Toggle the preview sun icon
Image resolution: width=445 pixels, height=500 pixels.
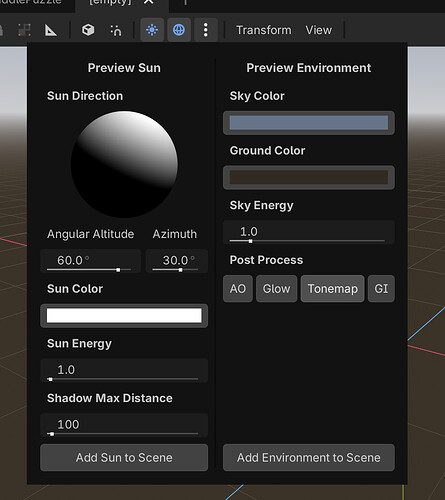click(152, 30)
